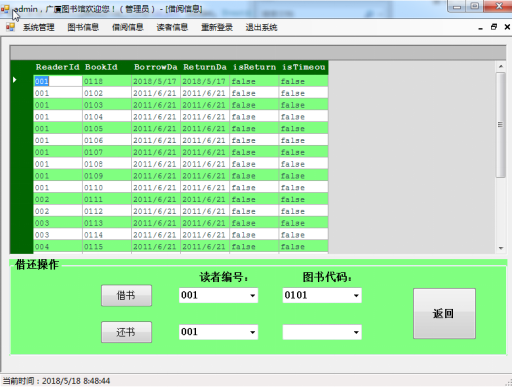
Task: Click BookId cell 0113
Action: click(107, 223)
